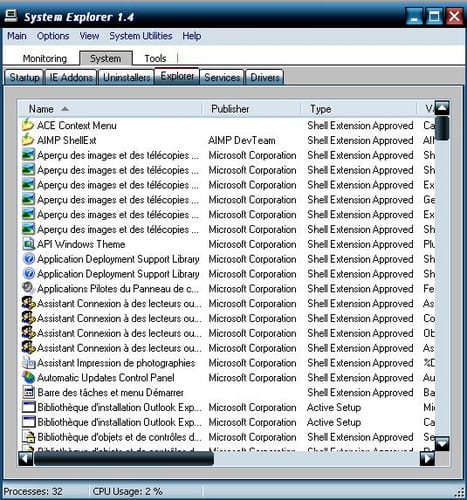Click the AIMP ShellExt row icon
Screen dimensions: 467x500
pos(28,140)
